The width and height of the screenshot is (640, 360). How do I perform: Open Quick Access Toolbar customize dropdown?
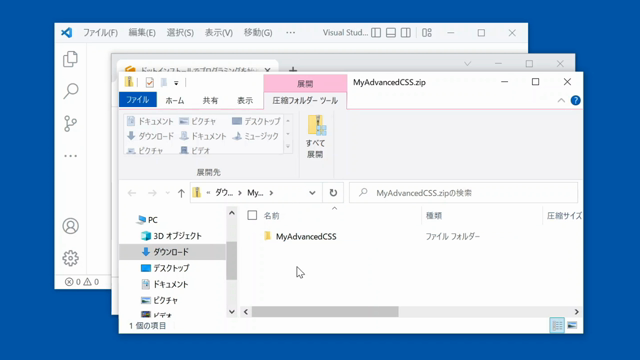click(176, 83)
